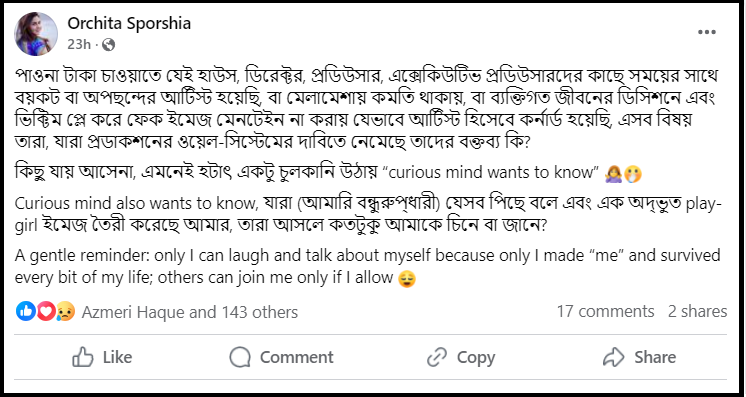Click the Copy button label

point(476,357)
